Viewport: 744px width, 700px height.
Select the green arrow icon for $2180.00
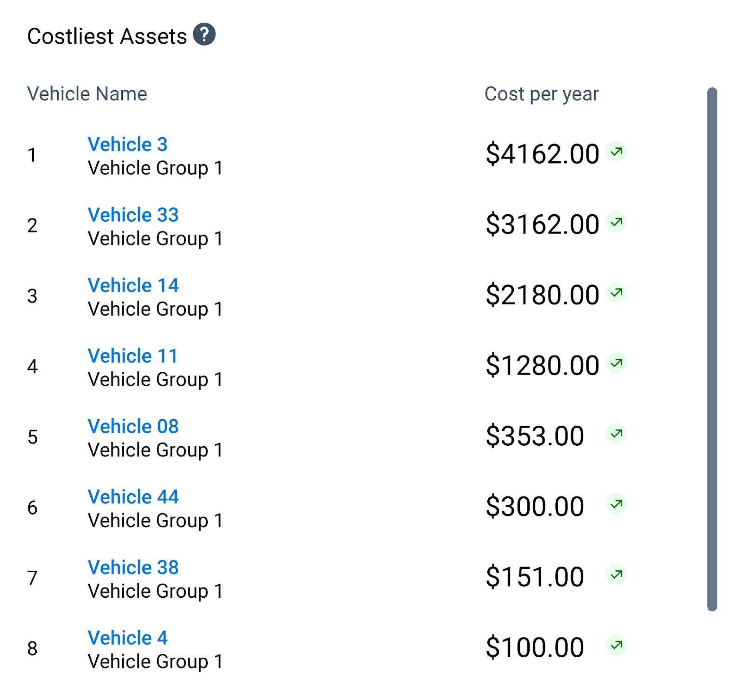pos(616,292)
